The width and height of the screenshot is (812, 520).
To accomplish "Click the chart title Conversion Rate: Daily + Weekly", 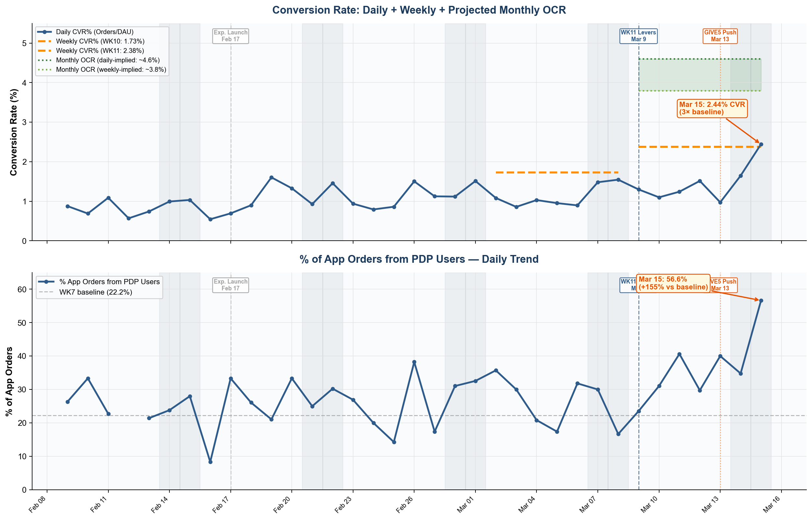I will pos(419,10).
